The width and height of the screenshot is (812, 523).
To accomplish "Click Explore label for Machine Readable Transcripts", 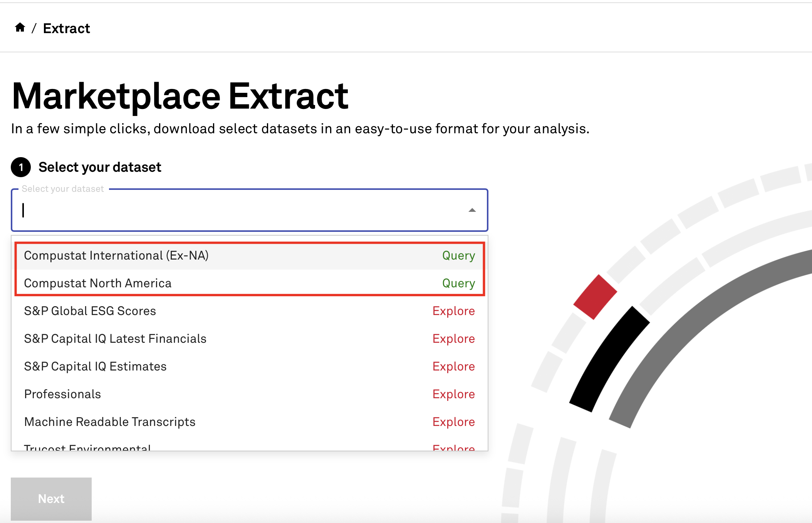I will click(454, 422).
